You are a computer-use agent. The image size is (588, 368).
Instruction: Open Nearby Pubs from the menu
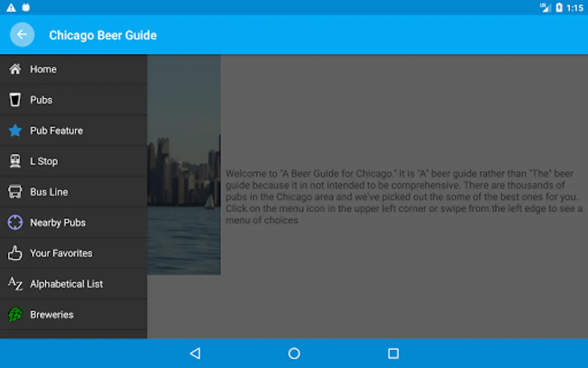click(73, 222)
